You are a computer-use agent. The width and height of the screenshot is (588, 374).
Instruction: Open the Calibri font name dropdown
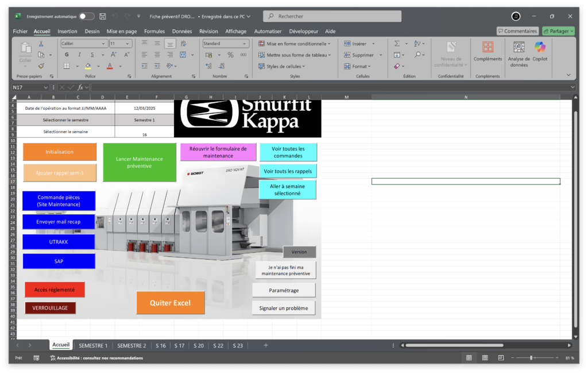click(84, 44)
